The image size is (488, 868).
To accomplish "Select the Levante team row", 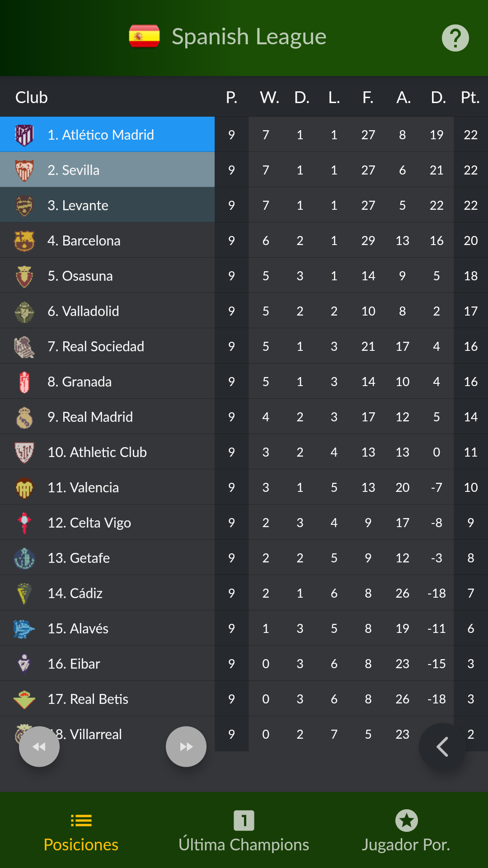I will click(x=108, y=205).
